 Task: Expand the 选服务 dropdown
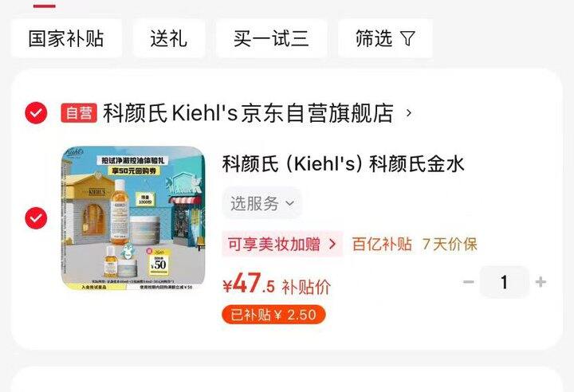point(262,203)
